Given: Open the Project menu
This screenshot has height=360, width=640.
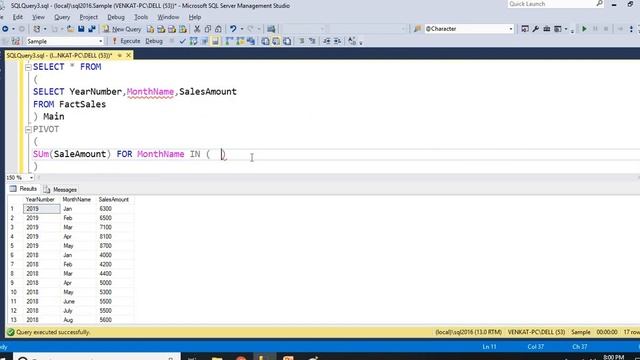Looking at the screenshot, I should click(89, 17).
